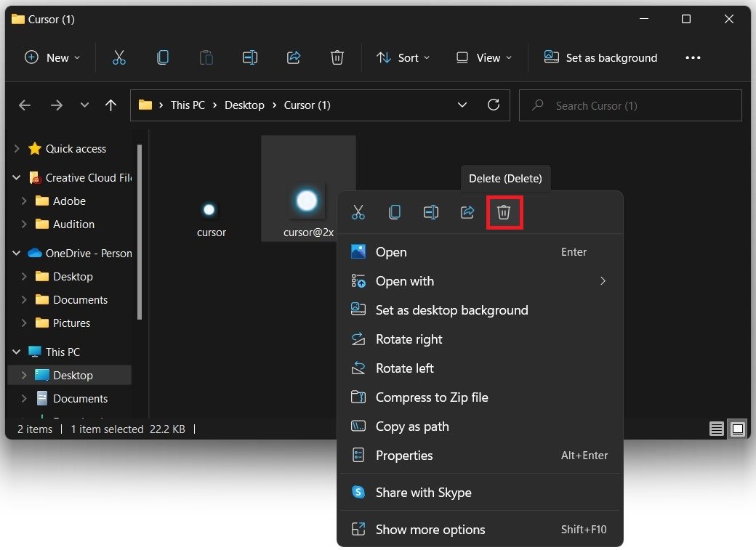Click the See more ellipsis button
Screen dimensions: 756x550
[x=693, y=57]
